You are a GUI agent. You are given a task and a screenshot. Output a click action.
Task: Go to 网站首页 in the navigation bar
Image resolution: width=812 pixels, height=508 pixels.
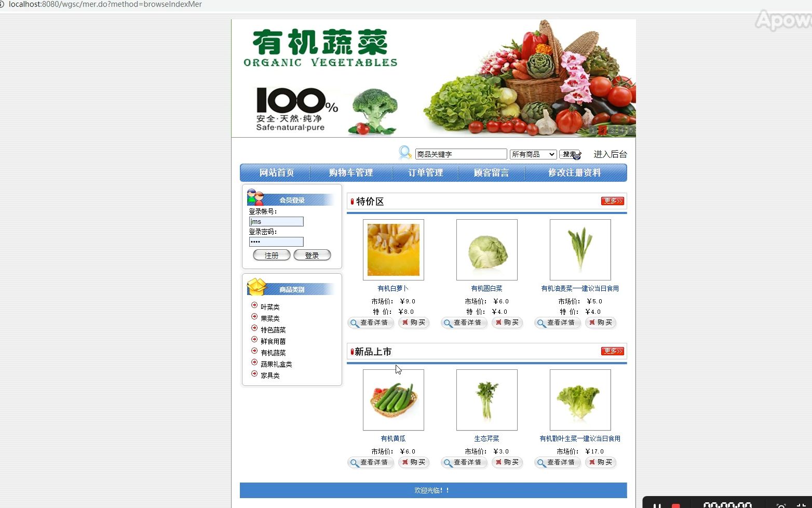click(x=277, y=173)
